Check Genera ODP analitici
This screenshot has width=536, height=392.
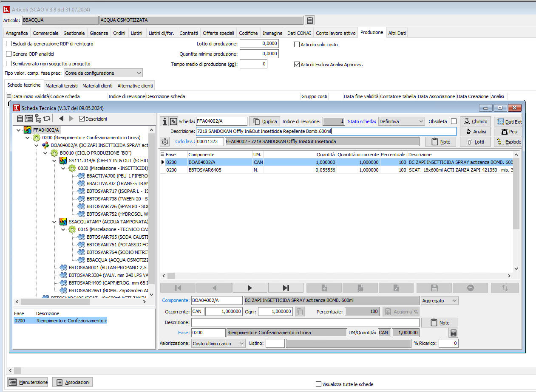pos(9,54)
